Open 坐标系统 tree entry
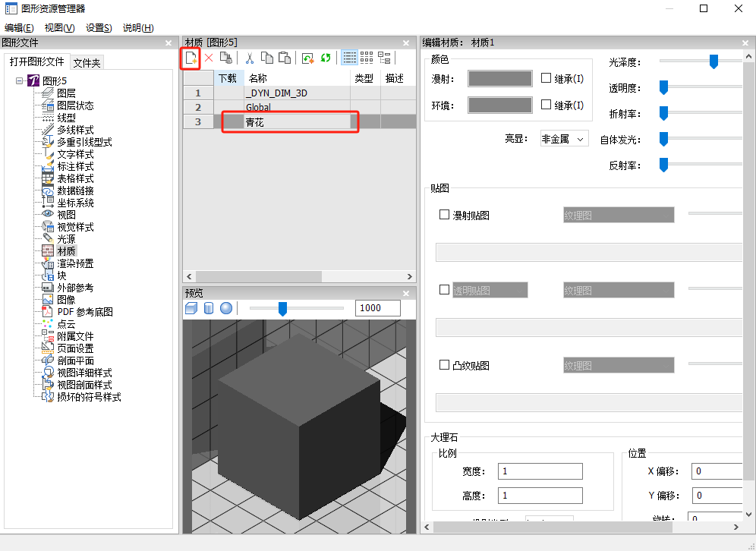Viewport: 756px width, 551px height. point(75,203)
